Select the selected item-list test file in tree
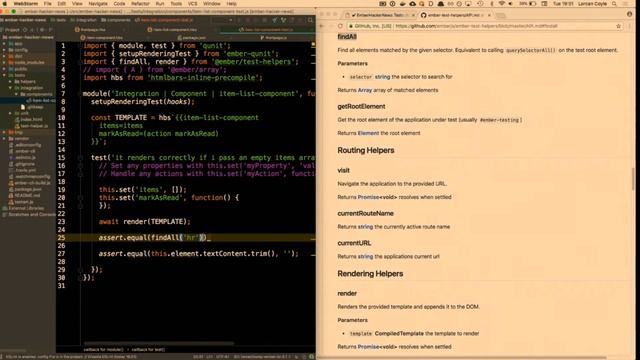 tap(41, 100)
